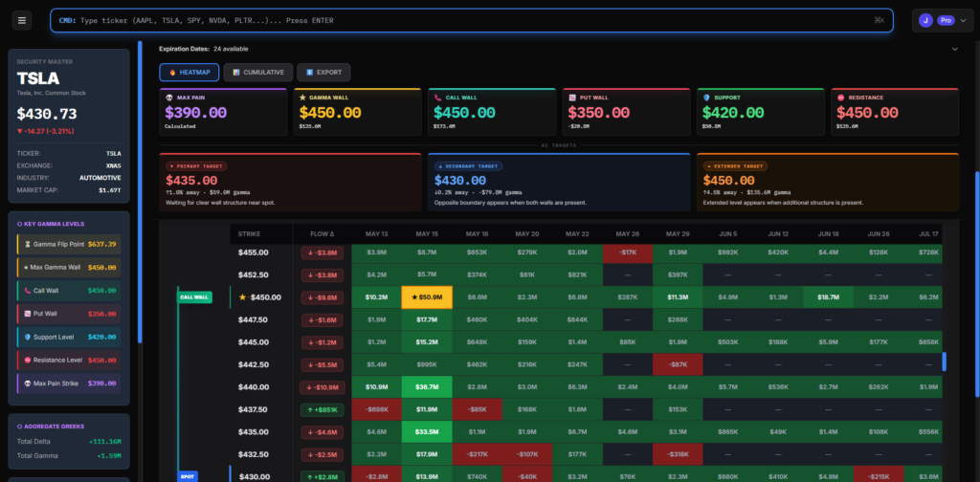The image size is (980, 482).
Task: Click the star icon beside $450.00 strike
Action: [242, 297]
